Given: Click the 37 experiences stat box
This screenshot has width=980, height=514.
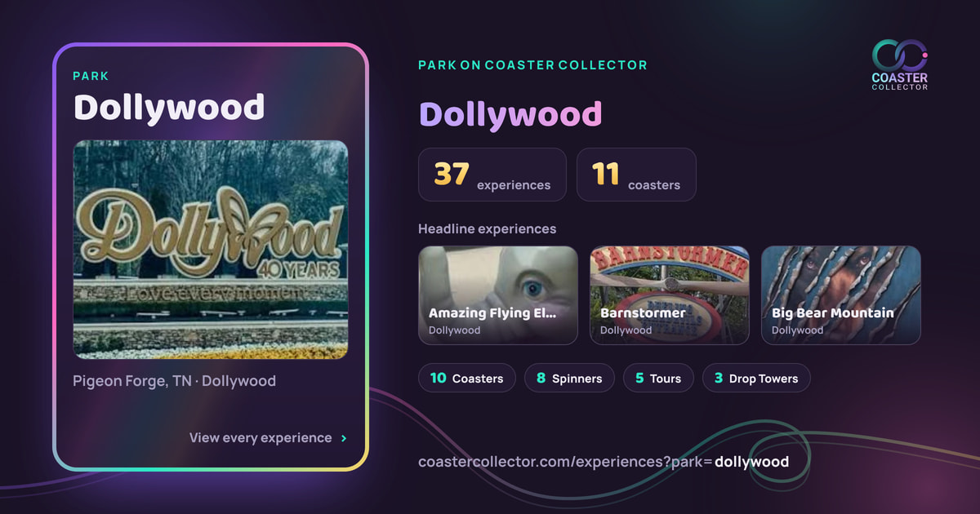Looking at the screenshot, I should point(492,175).
